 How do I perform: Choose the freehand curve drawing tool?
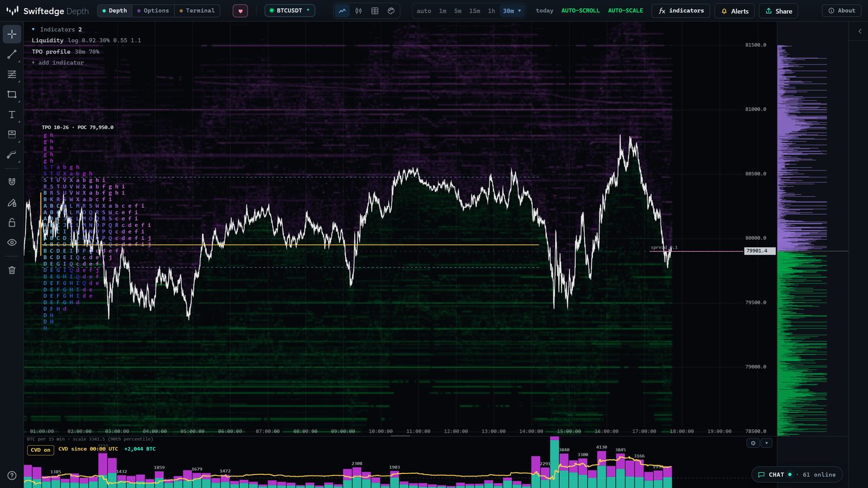coord(12,155)
